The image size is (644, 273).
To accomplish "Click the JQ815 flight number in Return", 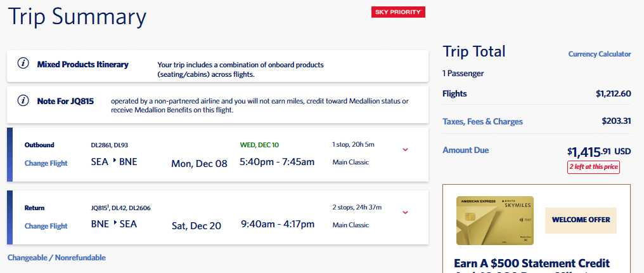I will click(x=101, y=208).
